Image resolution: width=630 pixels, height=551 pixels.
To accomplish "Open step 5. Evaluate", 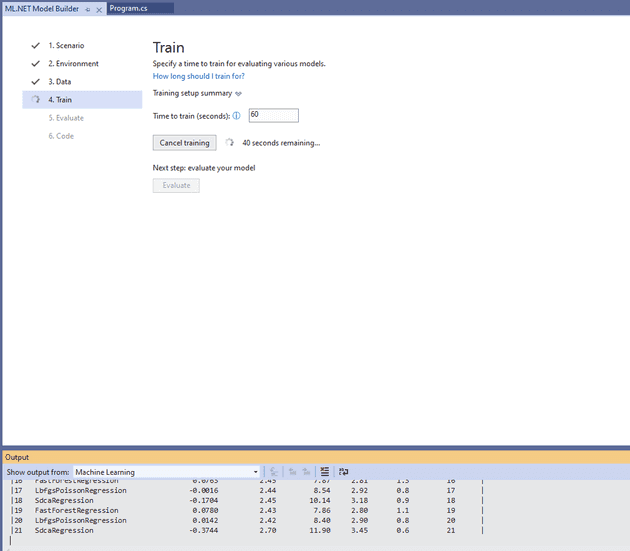I will [66, 118].
